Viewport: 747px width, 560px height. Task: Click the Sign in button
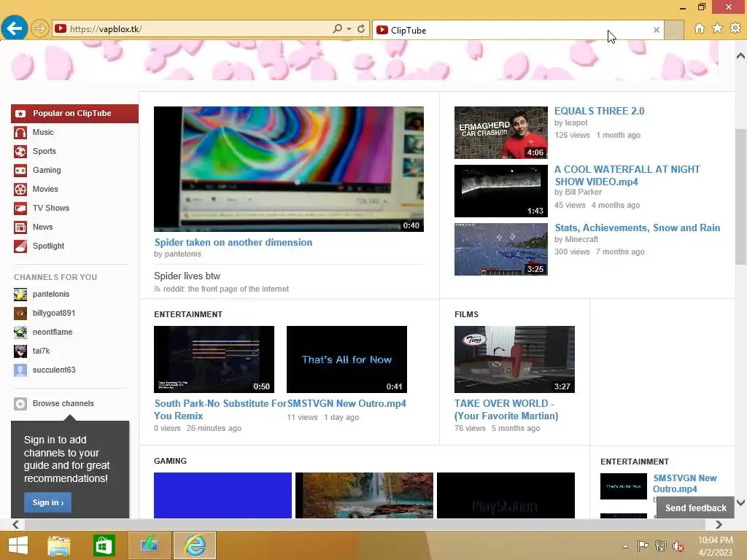(x=47, y=502)
